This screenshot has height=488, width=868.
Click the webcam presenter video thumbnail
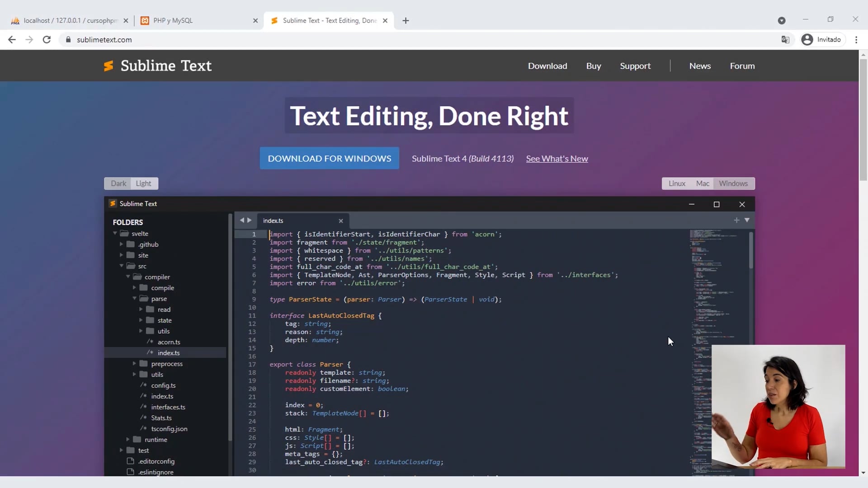[x=778, y=407]
